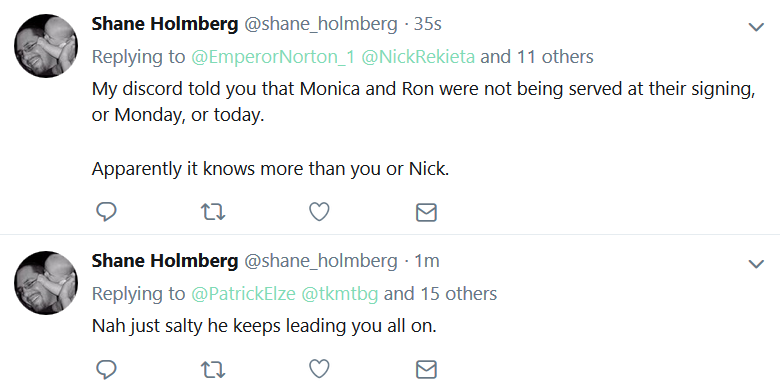
Task: Expand options chevron on the 35s tweet
Action: pyautogui.click(x=756, y=27)
